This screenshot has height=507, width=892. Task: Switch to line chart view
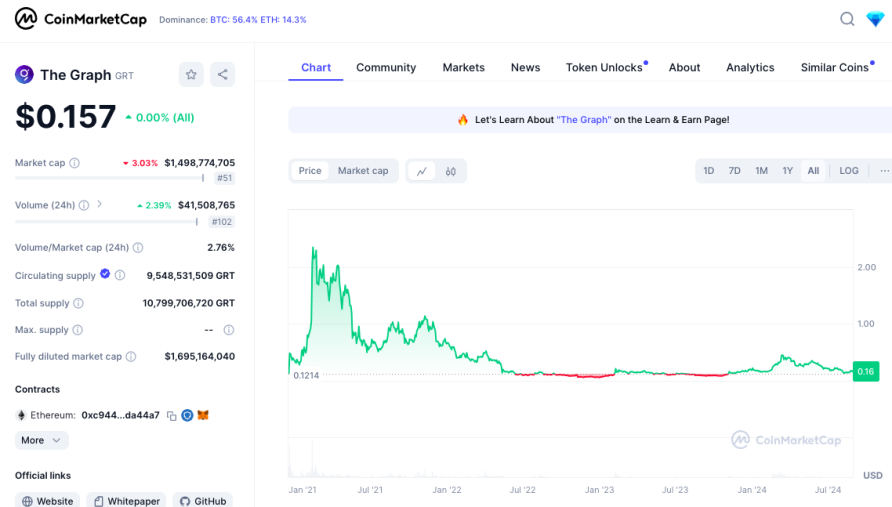coord(422,171)
